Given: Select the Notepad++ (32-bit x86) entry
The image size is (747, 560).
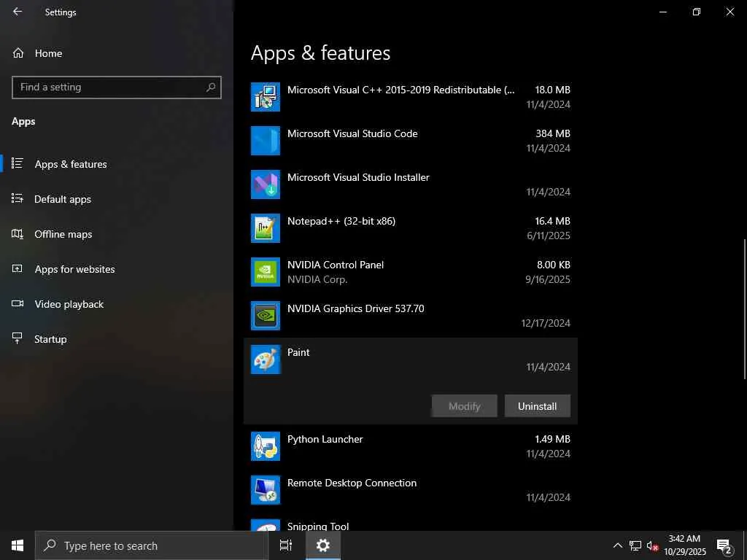Looking at the screenshot, I should 410,228.
